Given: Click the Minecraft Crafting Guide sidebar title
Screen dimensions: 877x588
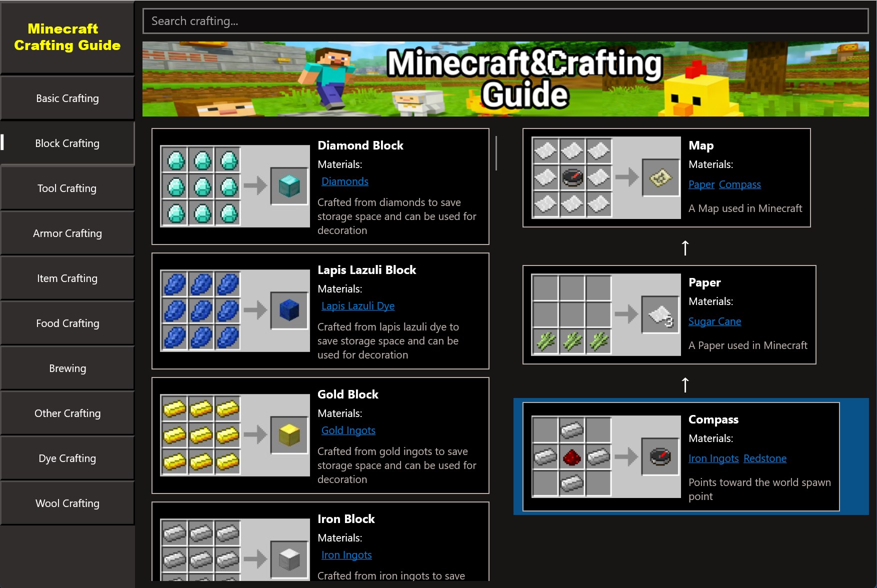Looking at the screenshot, I should 67,37.
